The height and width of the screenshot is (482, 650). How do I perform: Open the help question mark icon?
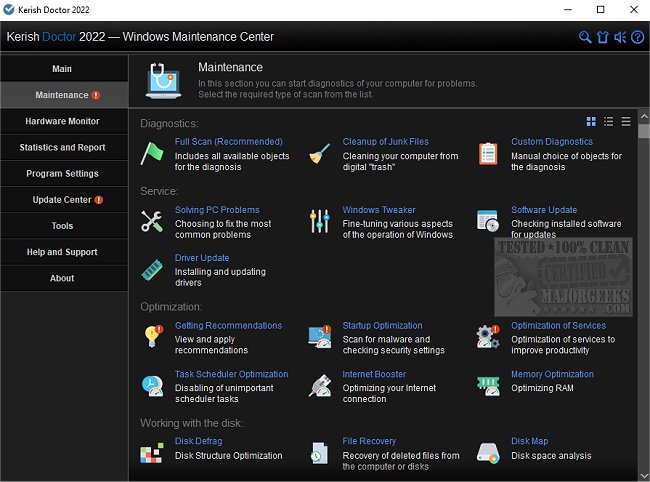pos(638,37)
